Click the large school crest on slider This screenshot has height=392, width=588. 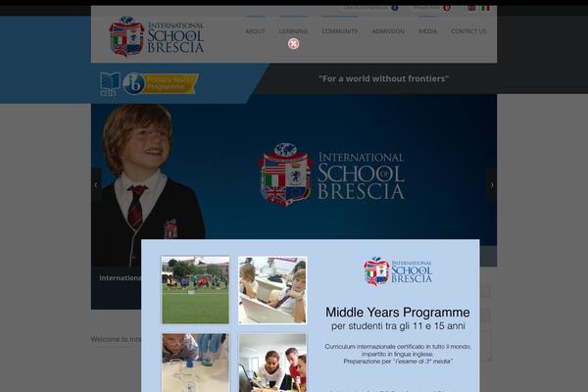point(286,174)
